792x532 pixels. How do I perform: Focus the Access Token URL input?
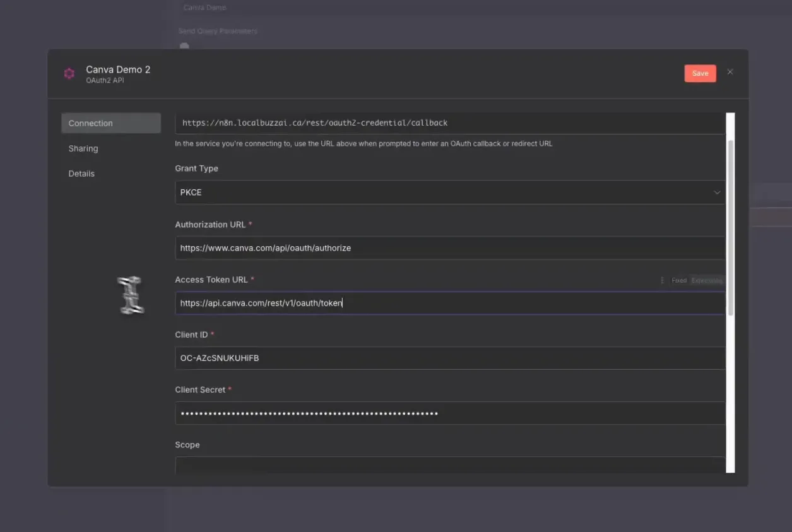click(450, 303)
